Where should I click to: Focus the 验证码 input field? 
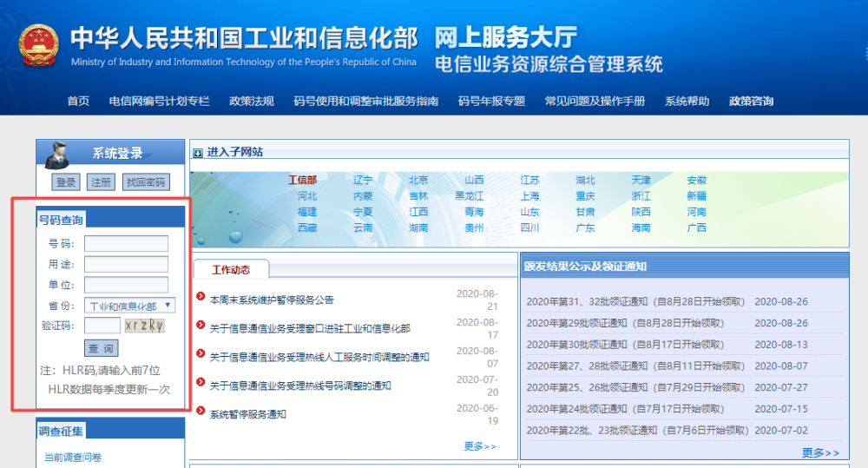pos(102,325)
